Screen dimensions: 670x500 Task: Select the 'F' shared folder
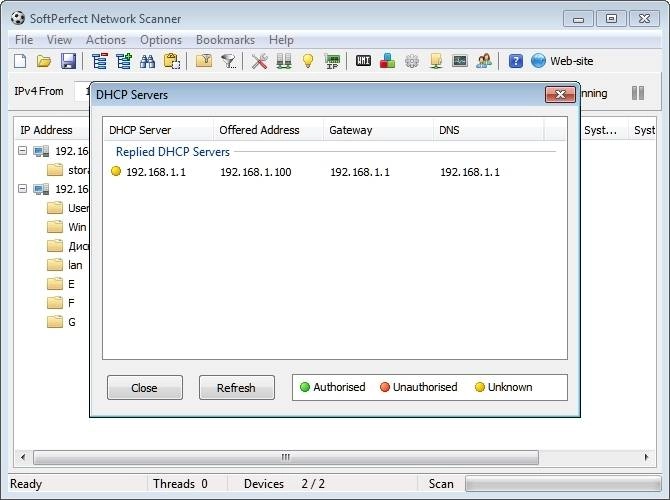(x=61, y=303)
